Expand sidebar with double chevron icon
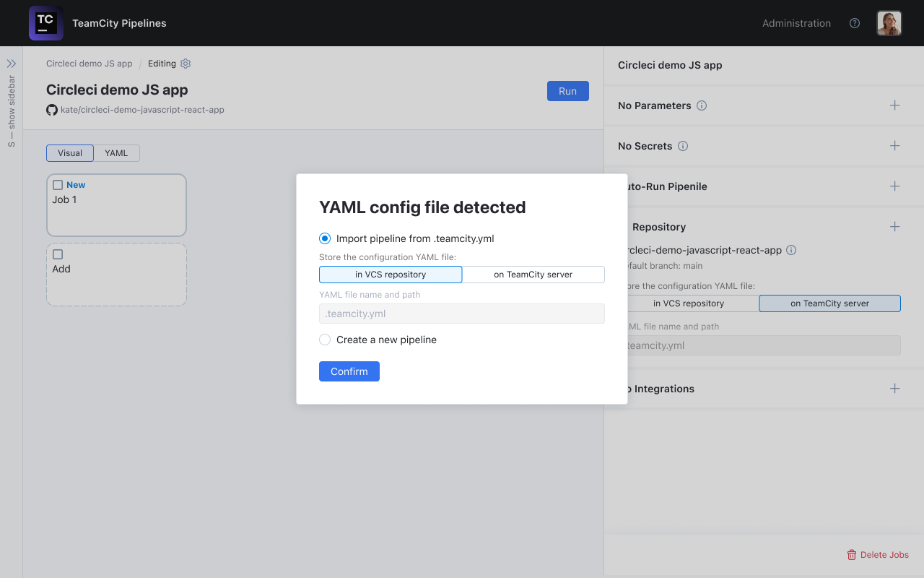This screenshot has width=924, height=578. coord(12,64)
